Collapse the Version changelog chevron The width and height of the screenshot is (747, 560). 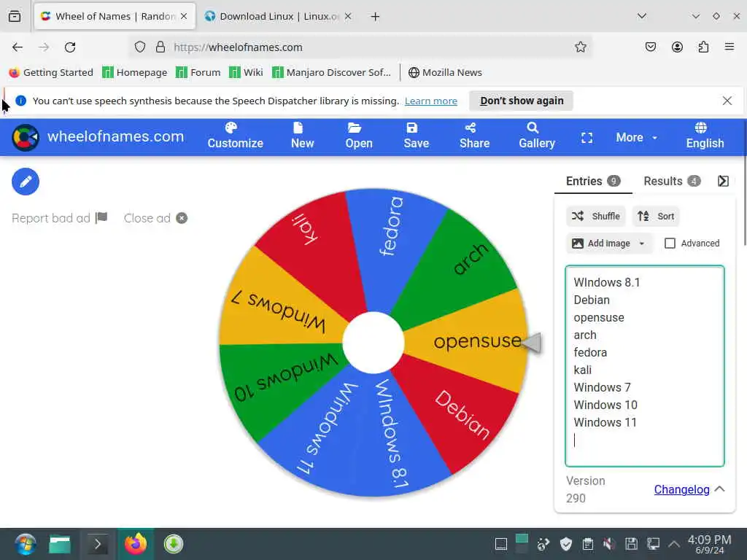tap(720, 489)
